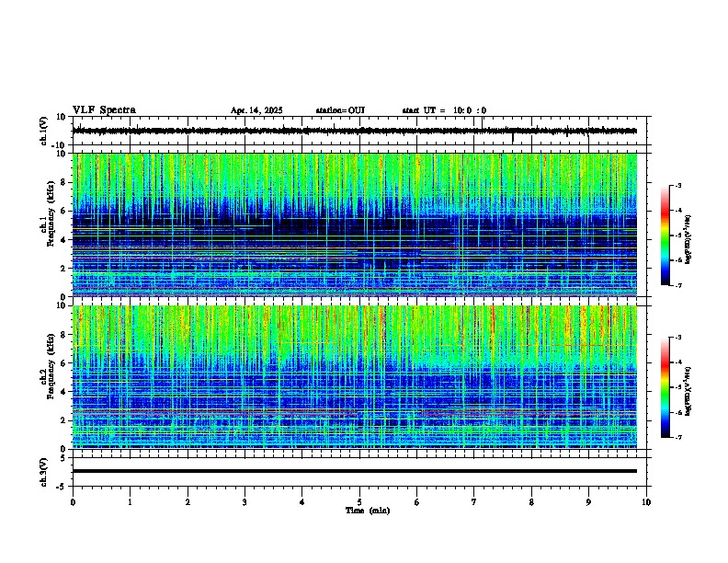The height and width of the screenshot is (563, 728).
Task: Click time axis tick label "7"
Action: 474,502
